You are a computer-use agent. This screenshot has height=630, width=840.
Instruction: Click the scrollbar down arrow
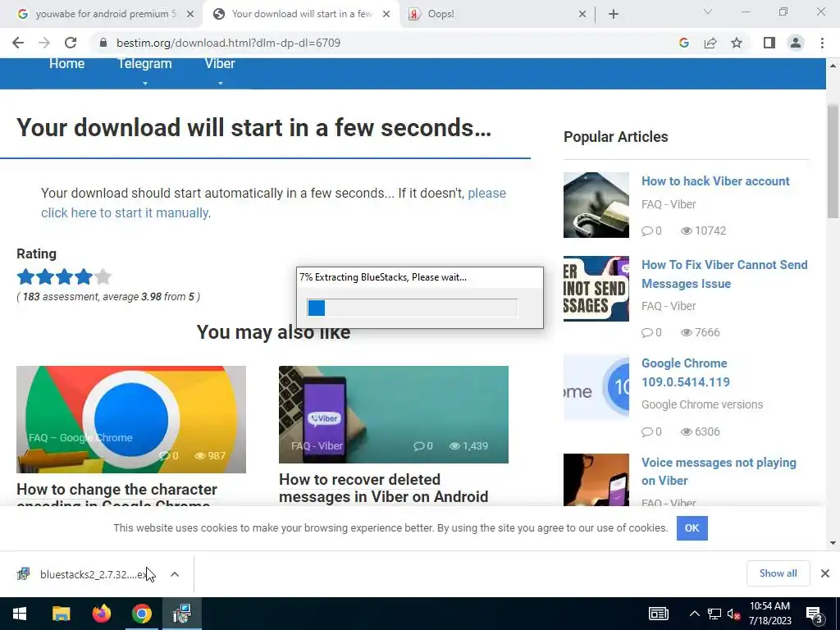click(833, 543)
